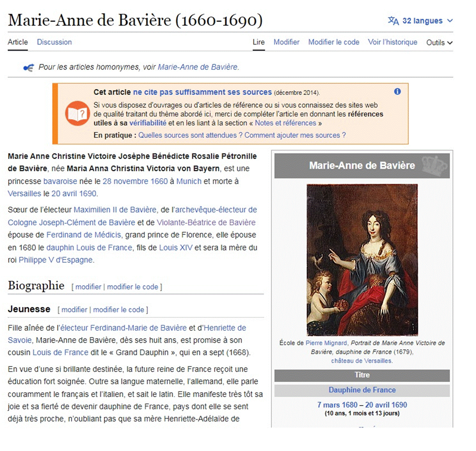Viewport: 476px width, 451px height.
Task: Click 'modifier' beside the Jeunesse heading
Action: 74,310
